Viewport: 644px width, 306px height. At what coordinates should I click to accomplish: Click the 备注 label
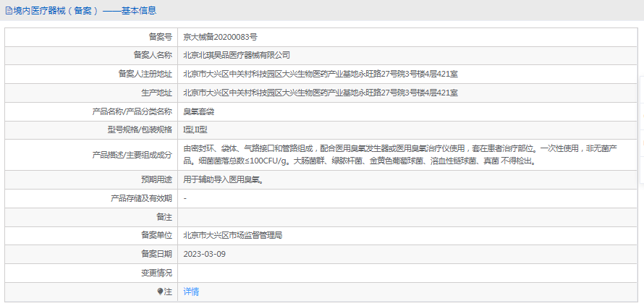pyautogui.click(x=164, y=216)
